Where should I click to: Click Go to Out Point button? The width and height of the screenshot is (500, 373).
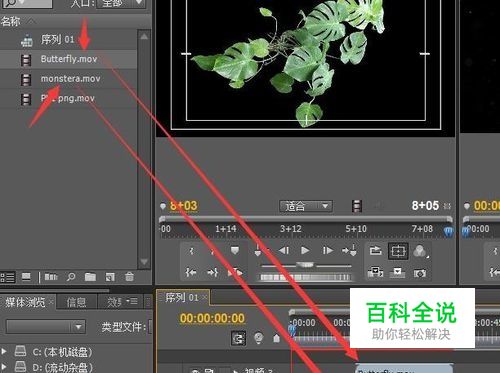pyautogui.click(x=213, y=273)
